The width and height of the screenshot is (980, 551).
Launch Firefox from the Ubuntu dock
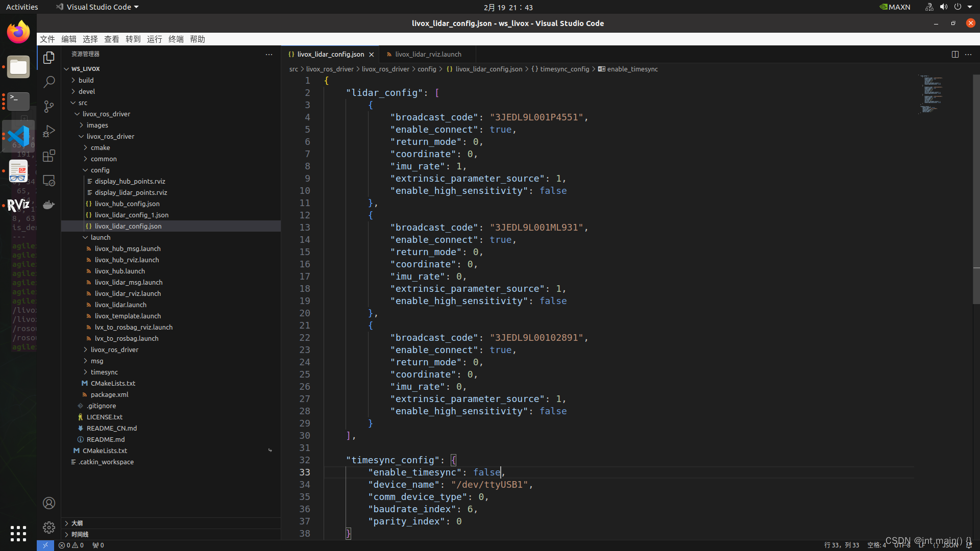(18, 32)
